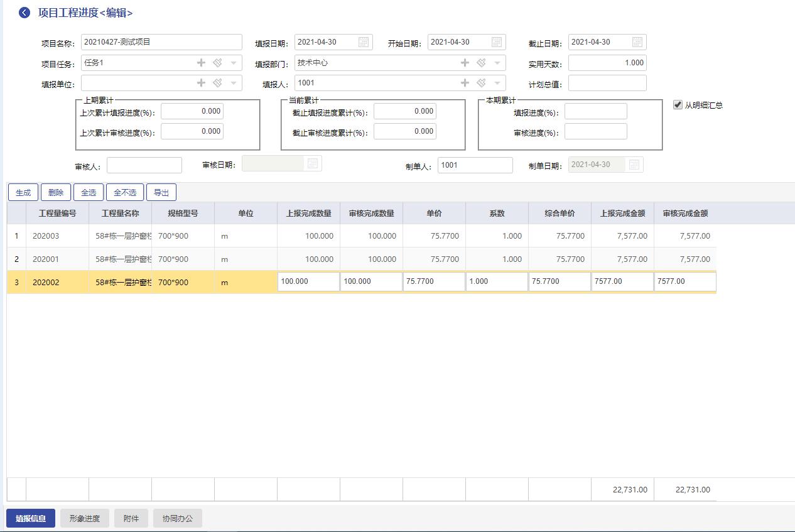Click the 计划总值 input field
Screen dimensions: 795x532
(607, 83)
